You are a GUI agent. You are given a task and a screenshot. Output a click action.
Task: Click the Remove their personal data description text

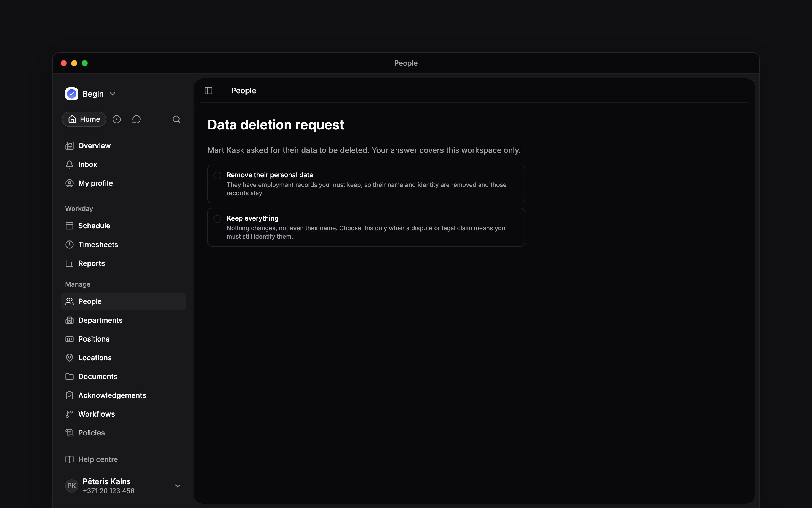click(366, 189)
